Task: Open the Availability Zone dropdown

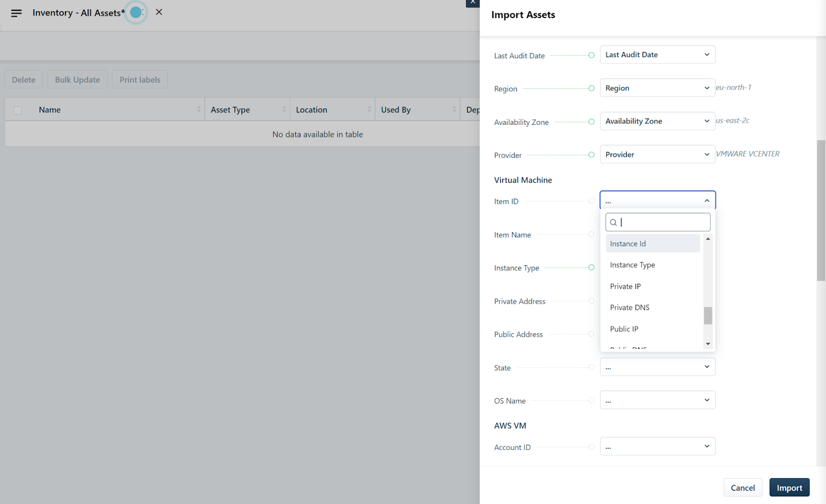Action: tap(657, 121)
